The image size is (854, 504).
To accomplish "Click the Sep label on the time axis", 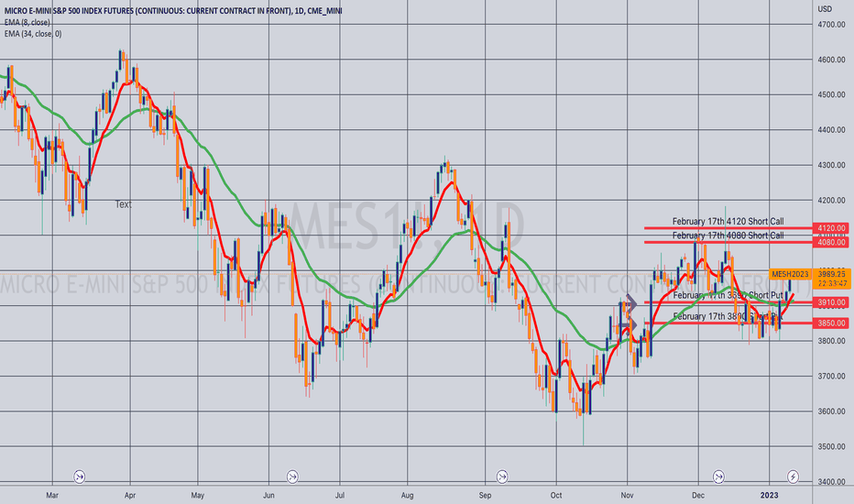I will tap(485, 495).
